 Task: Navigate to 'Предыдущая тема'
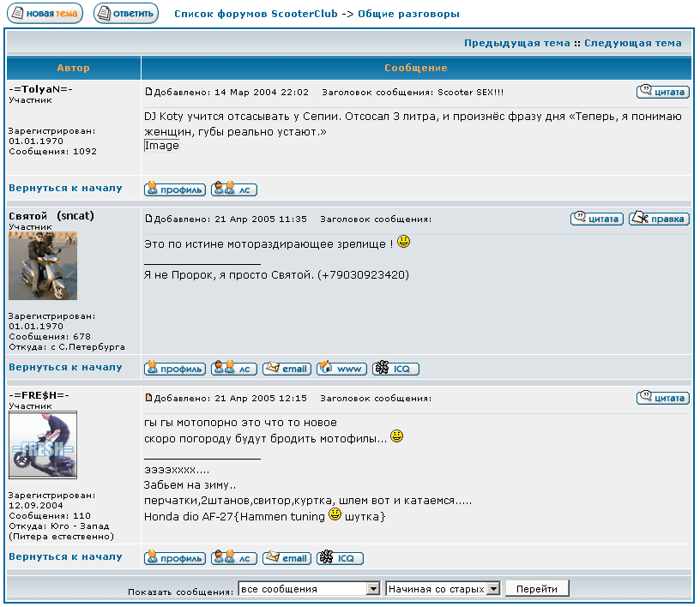(516, 43)
